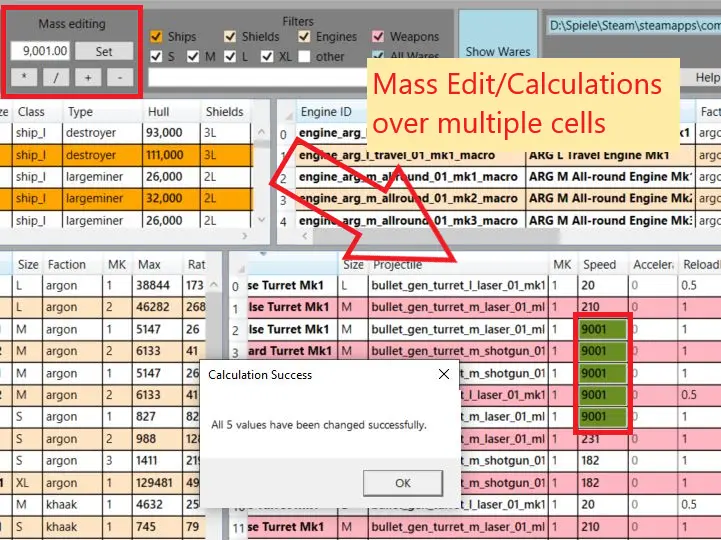Image resolution: width=721 pixels, height=540 pixels.
Task: Select row header 2 in weapons table
Action: point(236,330)
